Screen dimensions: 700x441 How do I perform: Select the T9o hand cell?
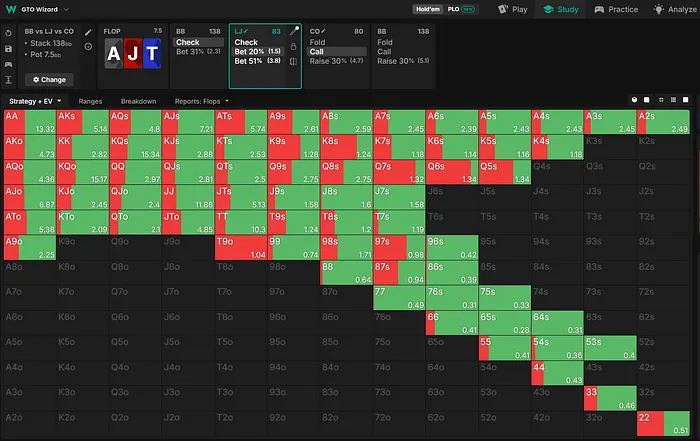click(241, 248)
